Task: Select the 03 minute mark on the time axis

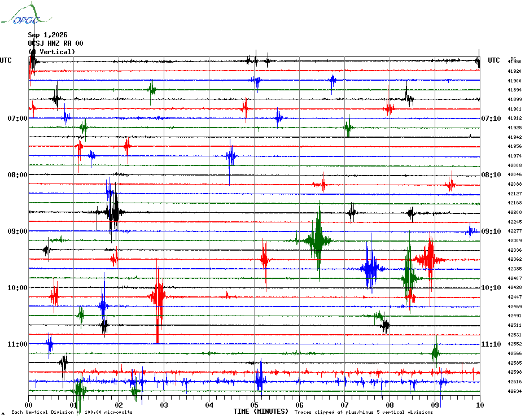Action: (164, 405)
